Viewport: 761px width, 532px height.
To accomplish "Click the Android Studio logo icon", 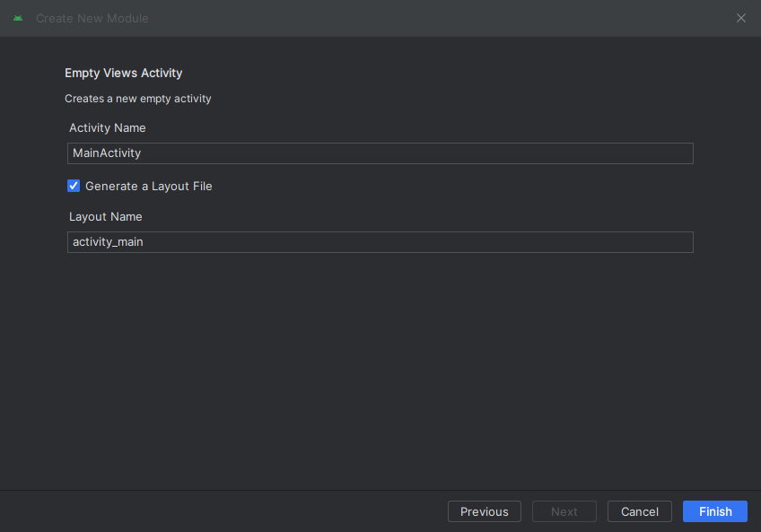I will tap(18, 18).
